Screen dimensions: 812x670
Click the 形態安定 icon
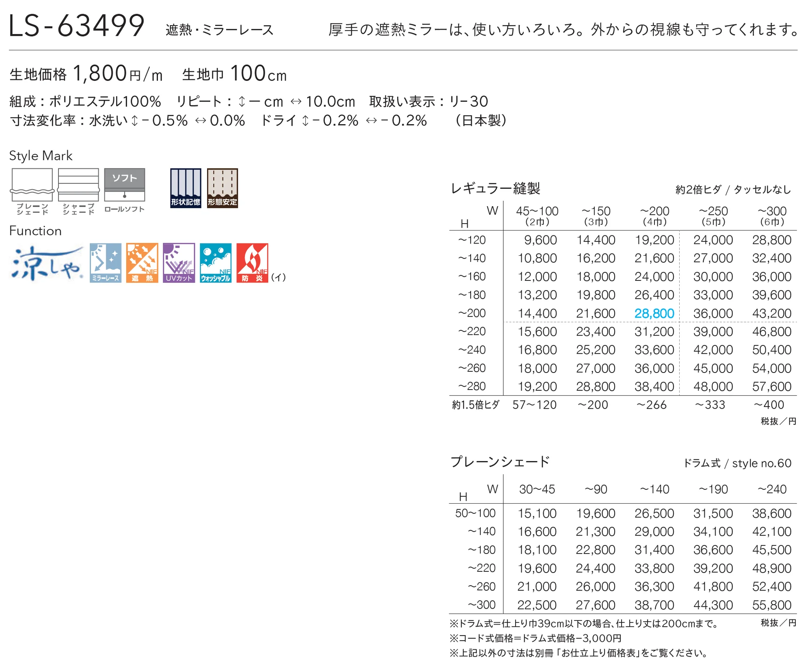pyautogui.click(x=222, y=188)
